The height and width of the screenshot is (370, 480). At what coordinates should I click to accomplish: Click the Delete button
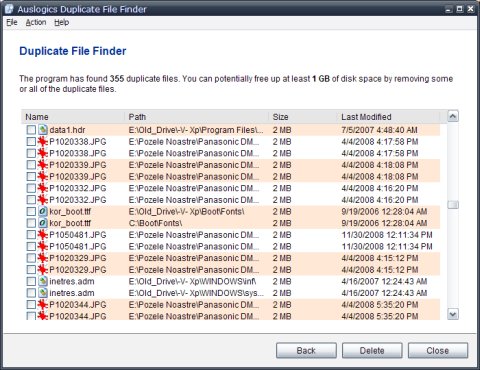[x=372, y=350]
